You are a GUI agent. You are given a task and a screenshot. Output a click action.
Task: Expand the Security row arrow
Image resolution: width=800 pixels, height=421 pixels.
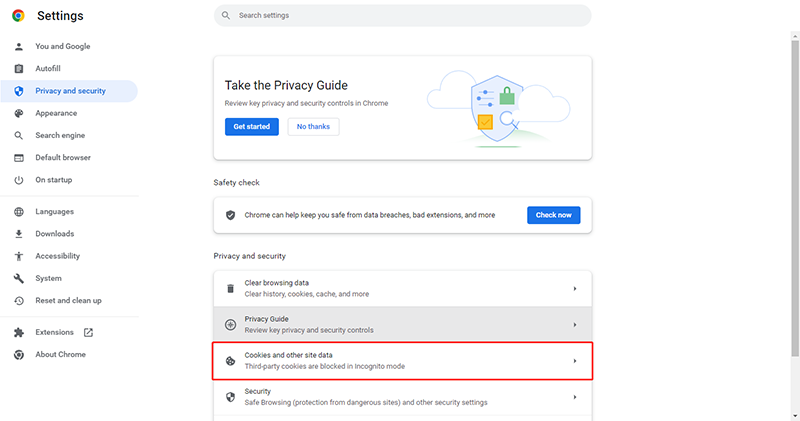coord(574,397)
